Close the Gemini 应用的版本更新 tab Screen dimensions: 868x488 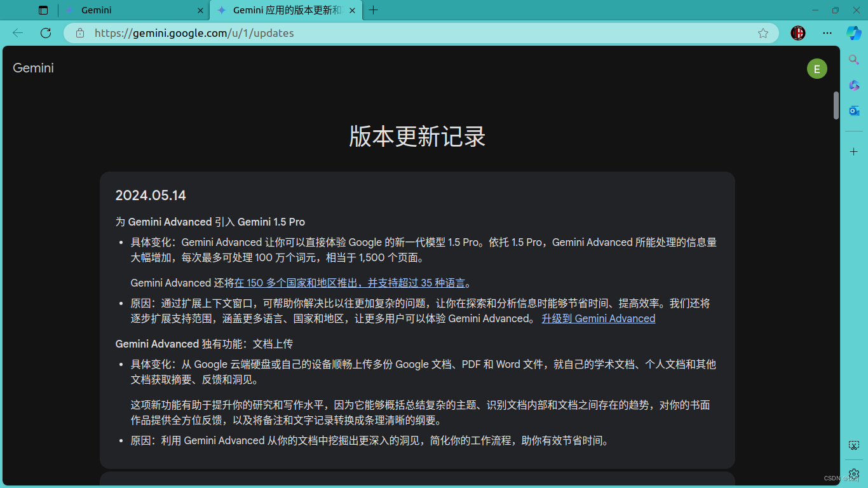[353, 10]
